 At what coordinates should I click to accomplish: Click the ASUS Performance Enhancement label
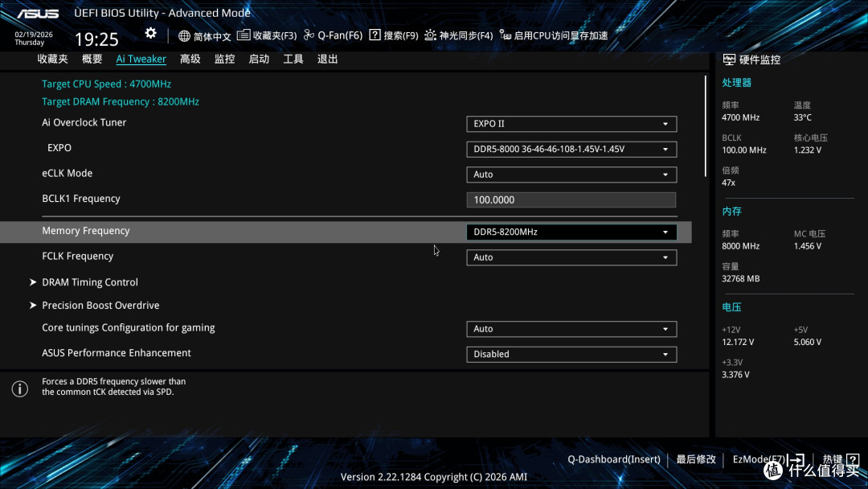pyautogui.click(x=117, y=353)
